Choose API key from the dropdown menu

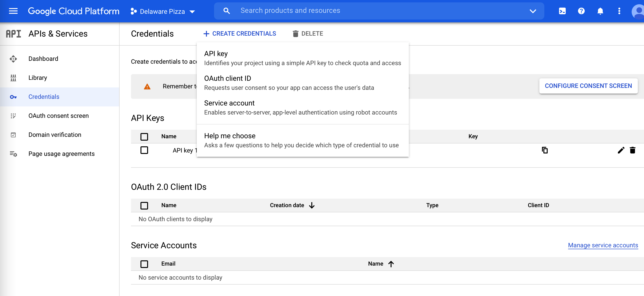[303, 58]
